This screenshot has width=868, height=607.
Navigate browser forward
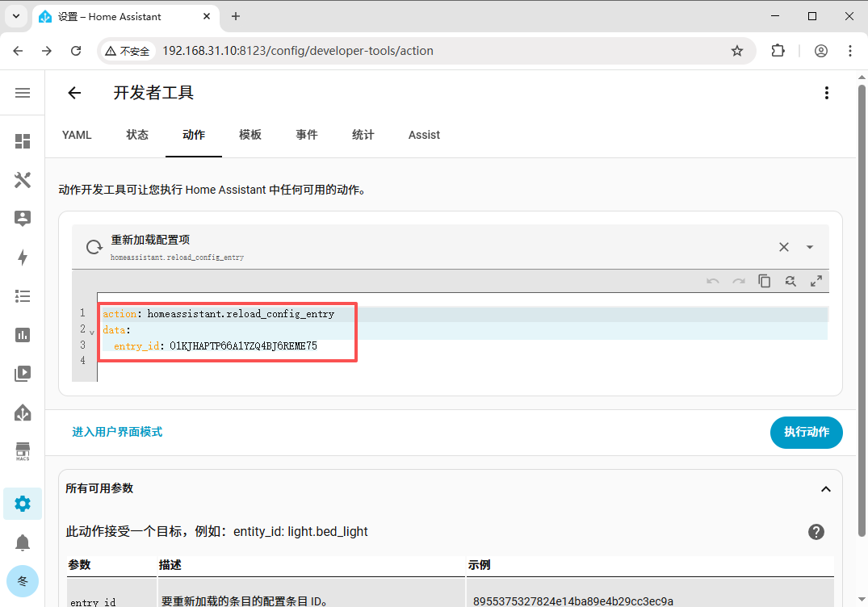[x=47, y=51]
